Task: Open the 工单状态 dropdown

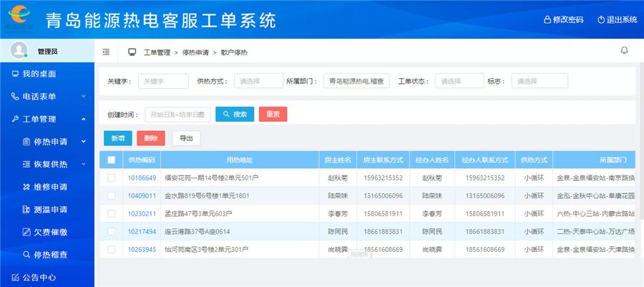Action: click(x=459, y=82)
